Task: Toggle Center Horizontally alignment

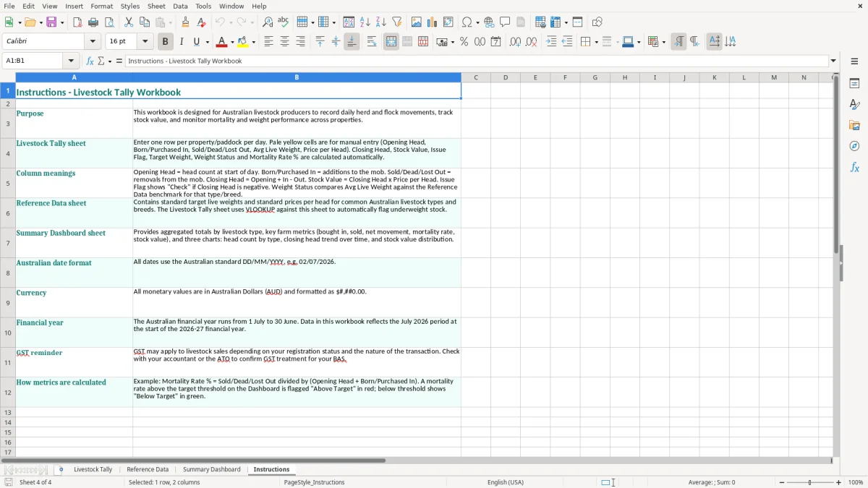Action: (284, 42)
